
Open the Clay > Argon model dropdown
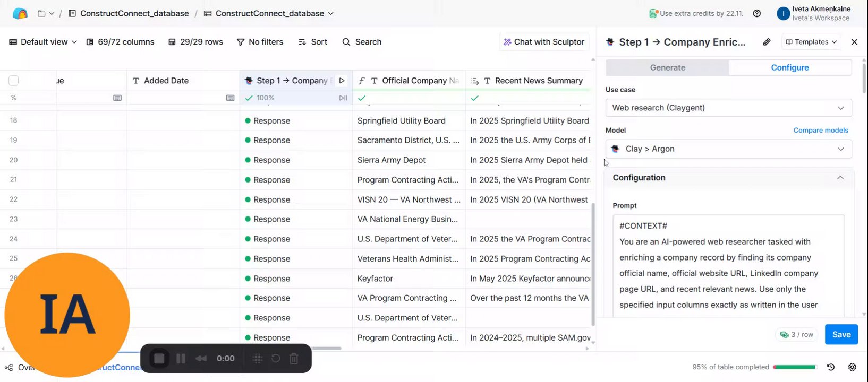728,149
